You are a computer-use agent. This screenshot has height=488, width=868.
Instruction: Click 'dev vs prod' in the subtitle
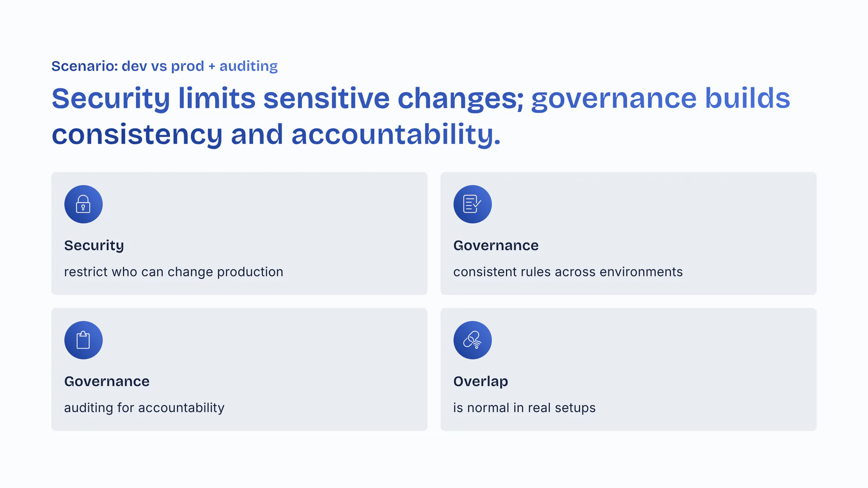click(x=163, y=66)
